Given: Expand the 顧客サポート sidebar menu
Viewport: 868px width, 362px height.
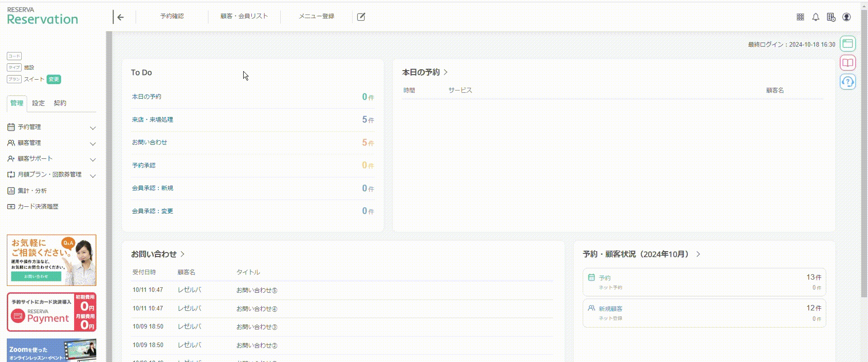Looking at the screenshot, I should pyautogui.click(x=52, y=159).
